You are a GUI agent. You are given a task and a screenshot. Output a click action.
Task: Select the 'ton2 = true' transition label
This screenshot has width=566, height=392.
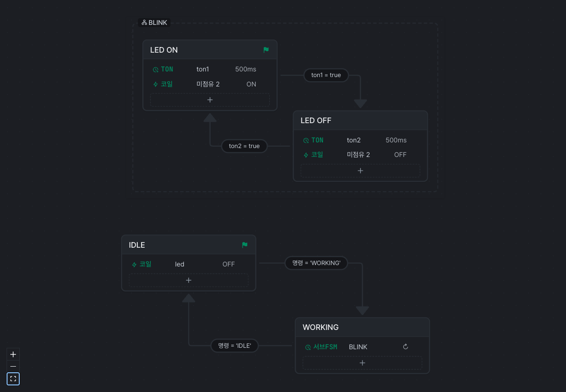(244, 146)
